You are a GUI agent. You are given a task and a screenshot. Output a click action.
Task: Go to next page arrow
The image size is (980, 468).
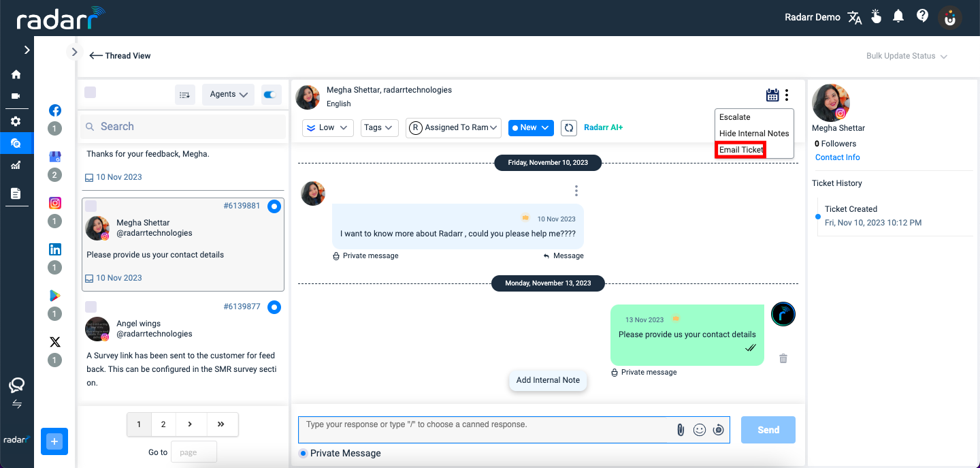pos(190,424)
